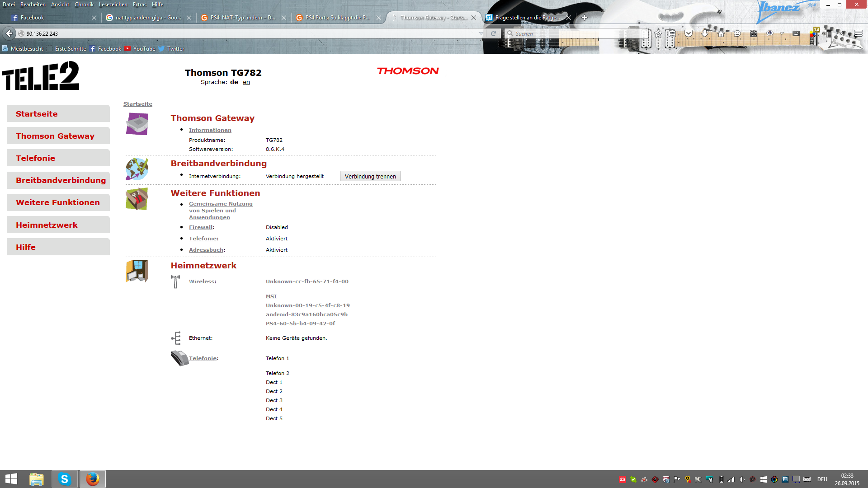Click the Weitere Funktionen toolbox icon
This screenshot has width=868, height=488.
tap(137, 199)
